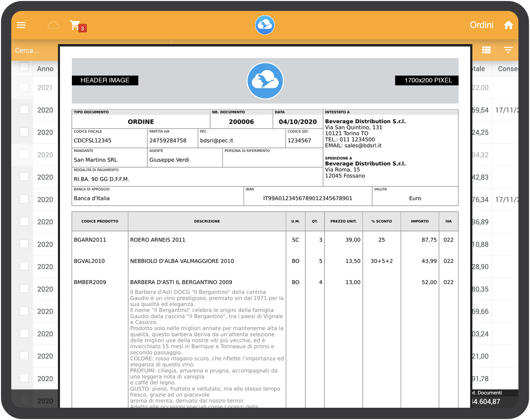
Task: Click Banca d'Italia bank name
Action: click(92, 198)
